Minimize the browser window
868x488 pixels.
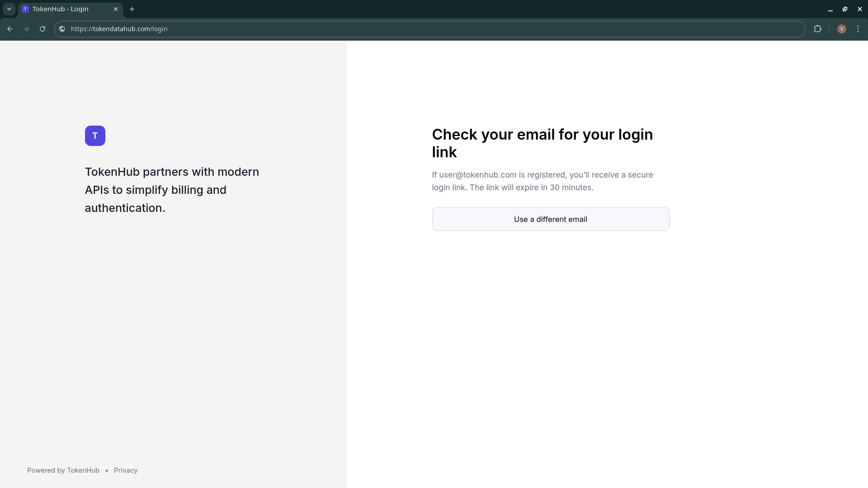(x=830, y=9)
